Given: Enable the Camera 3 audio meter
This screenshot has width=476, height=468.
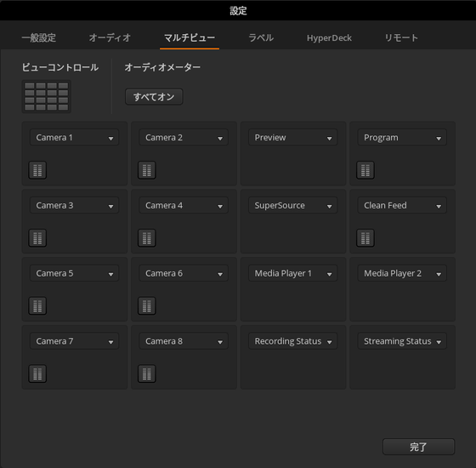Looking at the screenshot, I should 37,237.
